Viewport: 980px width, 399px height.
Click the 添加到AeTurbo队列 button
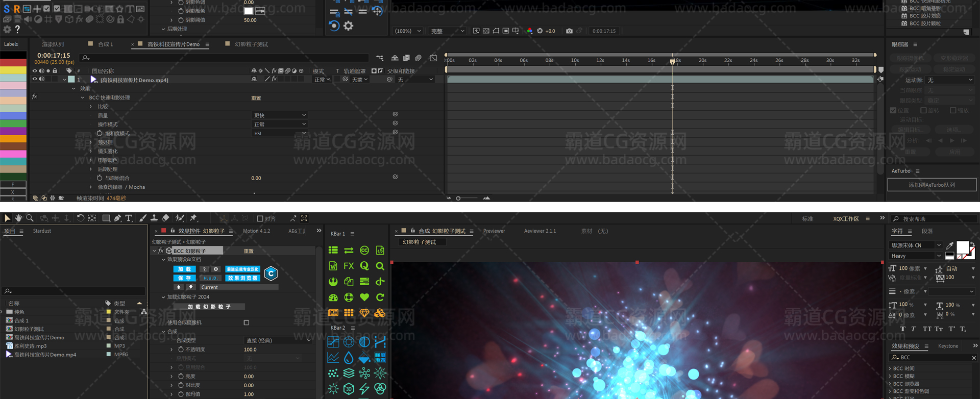point(932,185)
